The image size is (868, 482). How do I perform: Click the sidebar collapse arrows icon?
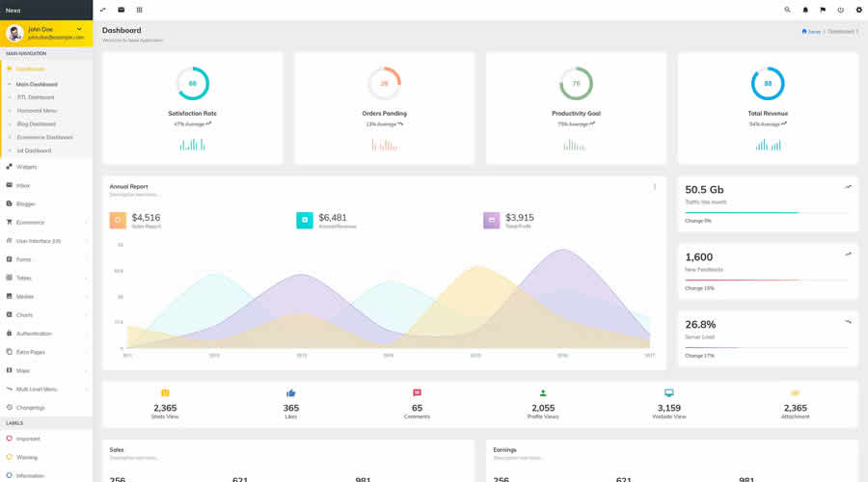[x=103, y=10]
